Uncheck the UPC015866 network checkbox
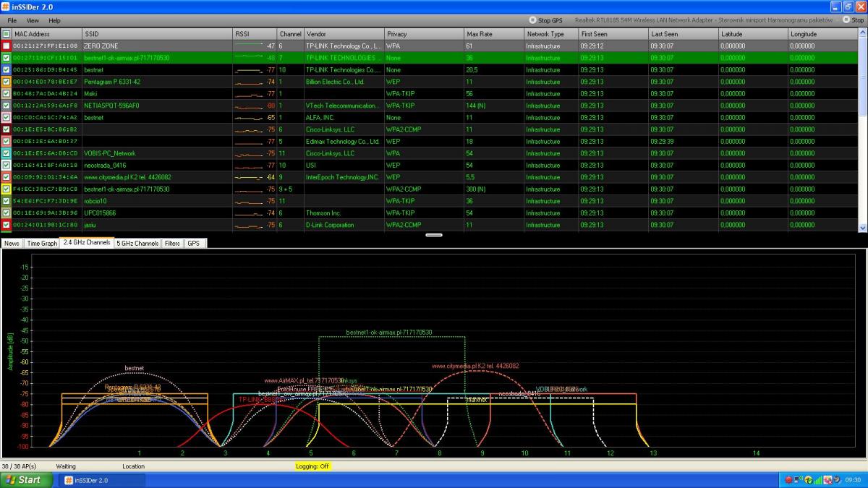Image resolution: width=868 pixels, height=488 pixels. pos(7,213)
